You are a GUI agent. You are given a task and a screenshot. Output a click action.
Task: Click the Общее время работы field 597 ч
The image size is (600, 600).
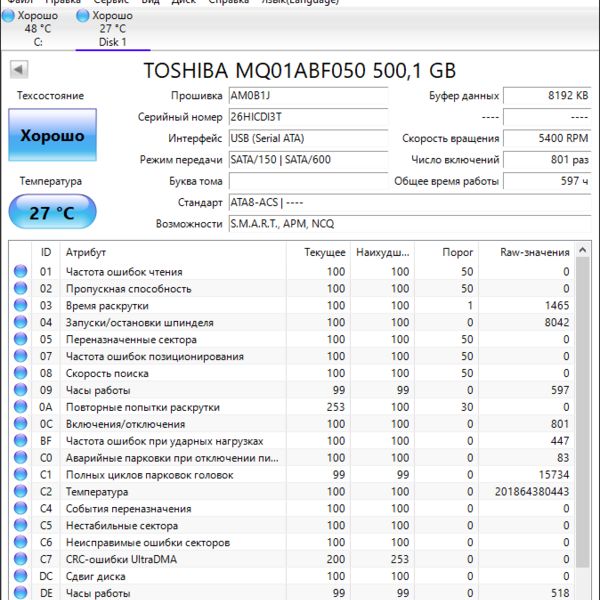547,181
